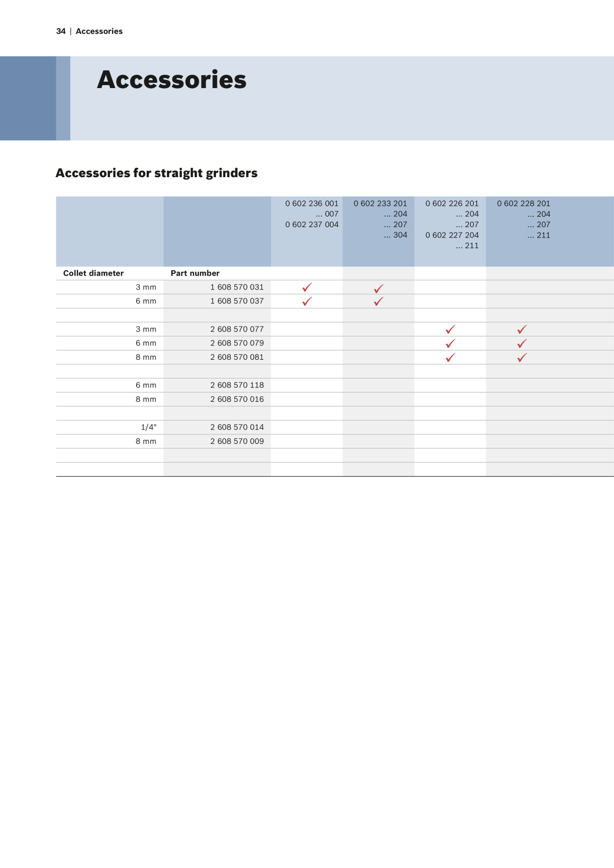The height and width of the screenshot is (868, 614).
Task: Click column header "0 602 237 004"
Action: coord(312,225)
